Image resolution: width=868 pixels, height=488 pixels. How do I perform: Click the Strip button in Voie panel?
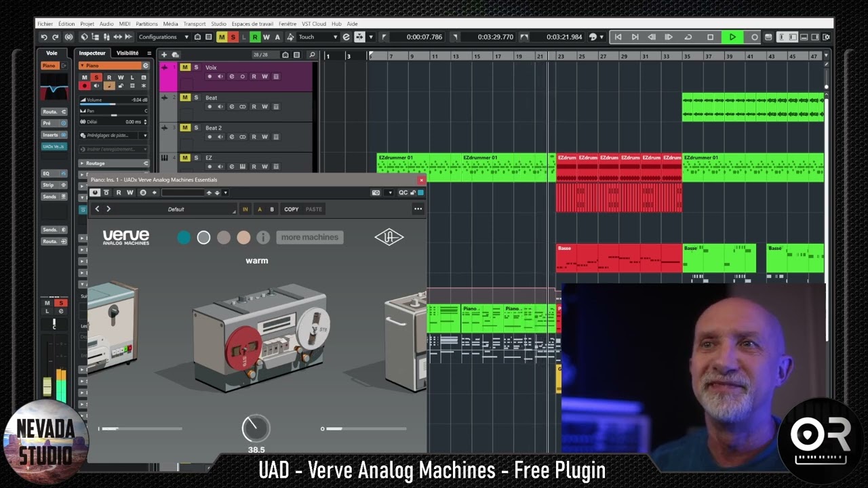click(x=54, y=185)
